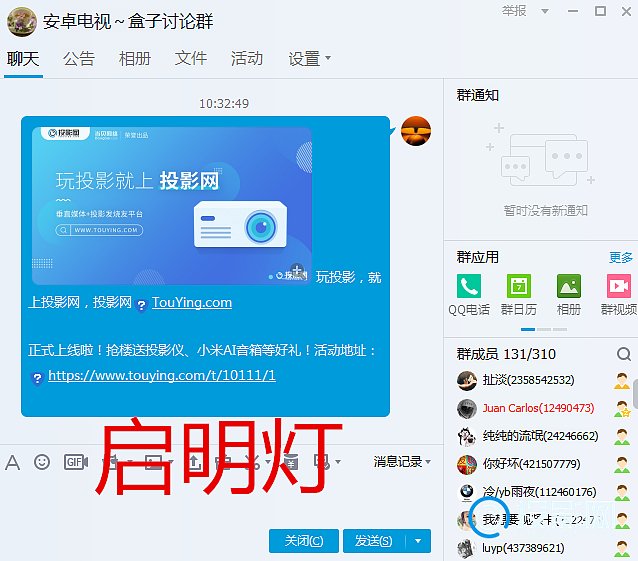Click the message sender's orange avatar

[x=415, y=131]
